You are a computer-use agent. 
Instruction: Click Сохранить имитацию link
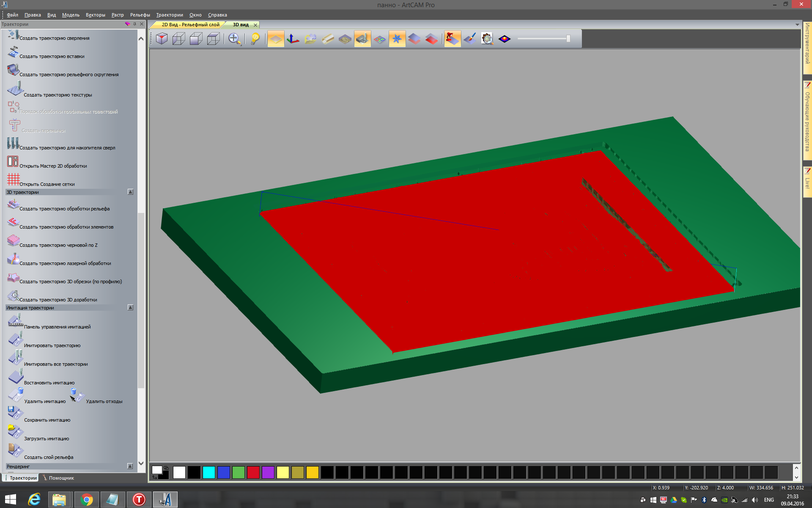[47, 420]
